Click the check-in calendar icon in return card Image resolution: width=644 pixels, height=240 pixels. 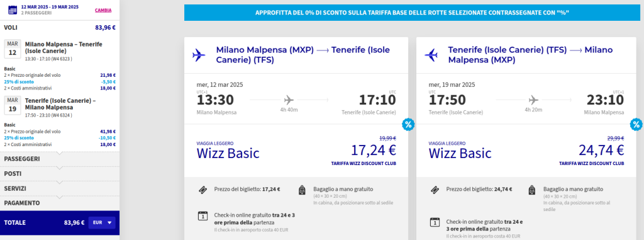(x=435, y=222)
